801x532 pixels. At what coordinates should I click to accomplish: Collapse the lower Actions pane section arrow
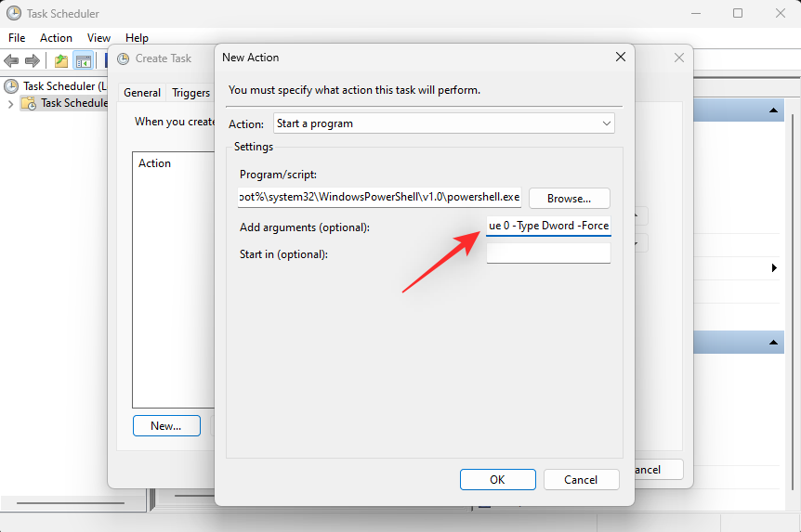click(773, 343)
